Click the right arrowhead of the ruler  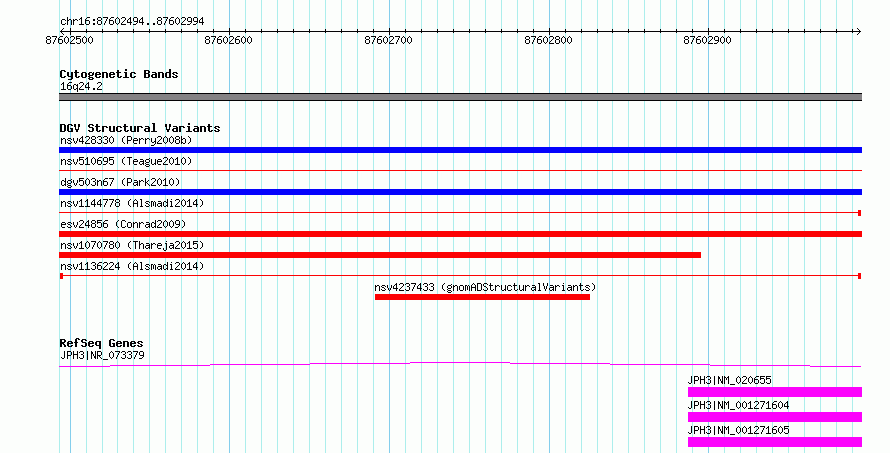858,31
